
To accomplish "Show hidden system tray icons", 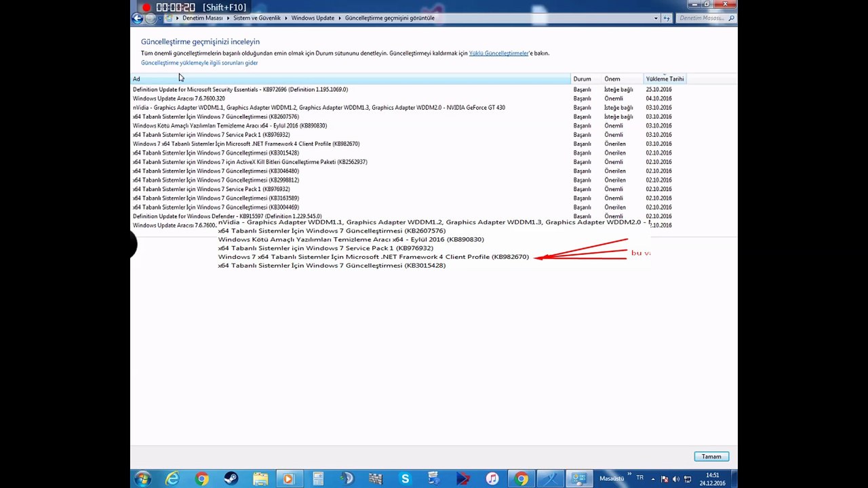I will [654, 479].
